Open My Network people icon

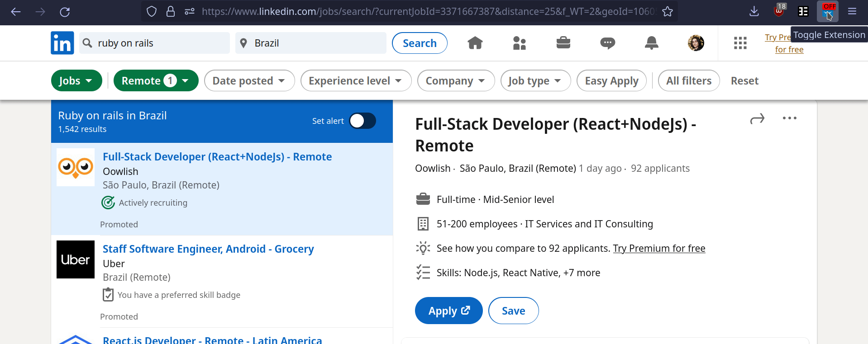coord(520,43)
